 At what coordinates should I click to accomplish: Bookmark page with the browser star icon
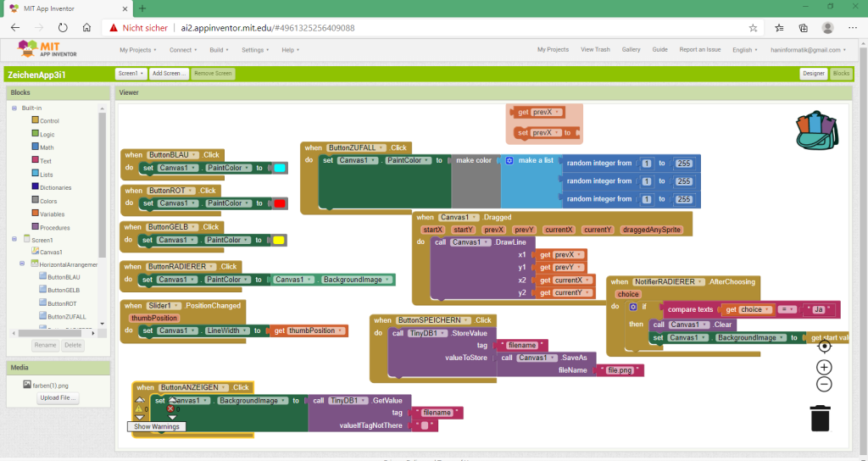pos(753,27)
